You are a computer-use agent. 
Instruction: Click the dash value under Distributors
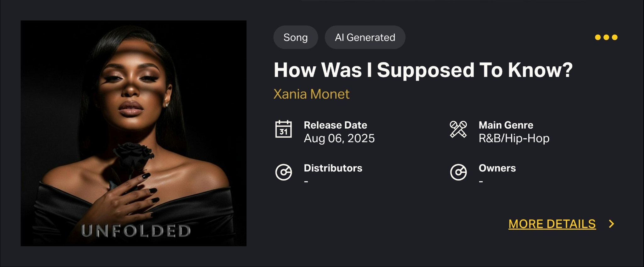(x=306, y=181)
